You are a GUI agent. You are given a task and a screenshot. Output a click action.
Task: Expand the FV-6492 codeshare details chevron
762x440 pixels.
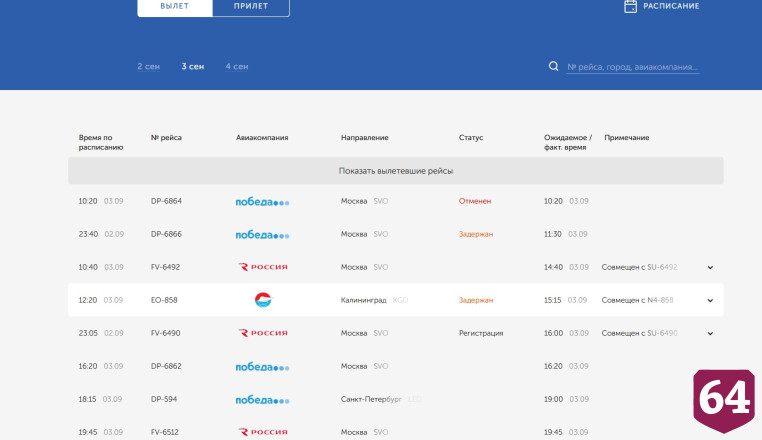click(710, 267)
